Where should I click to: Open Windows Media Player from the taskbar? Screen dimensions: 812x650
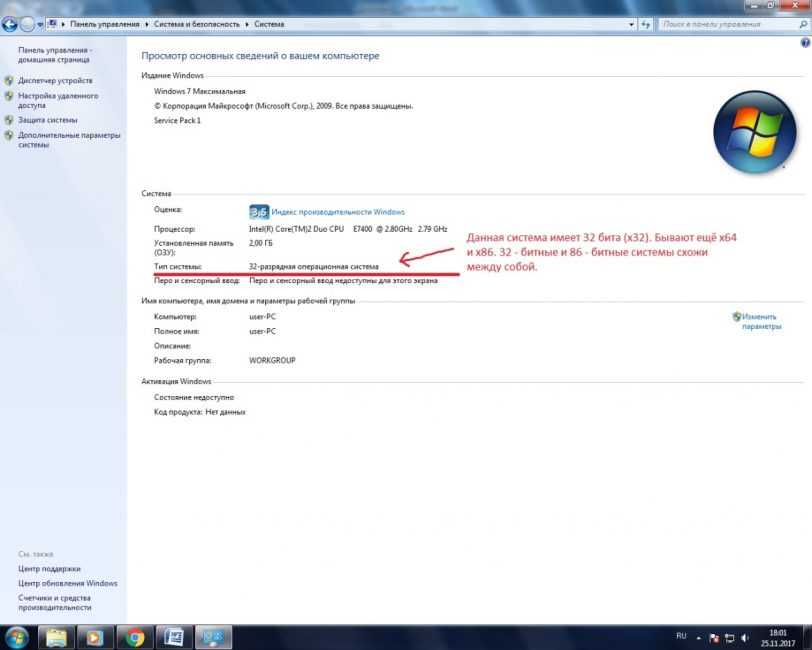pyautogui.click(x=93, y=636)
